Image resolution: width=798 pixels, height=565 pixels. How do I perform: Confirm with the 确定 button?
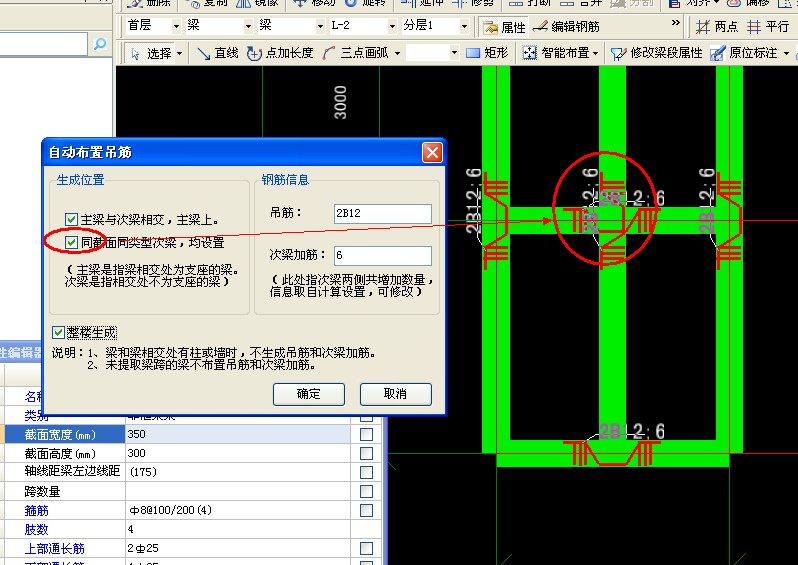click(308, 394)
